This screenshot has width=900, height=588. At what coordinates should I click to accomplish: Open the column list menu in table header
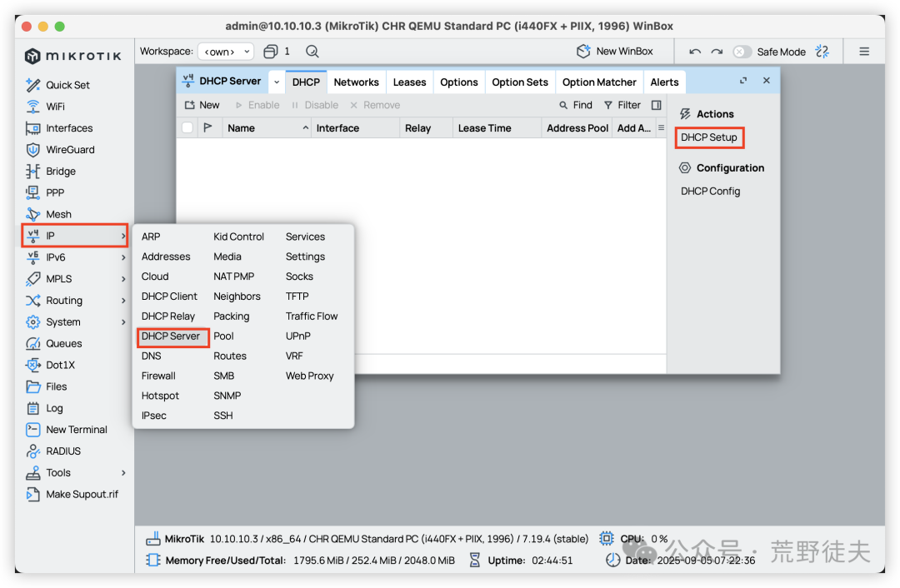click(x=661, y=128)
